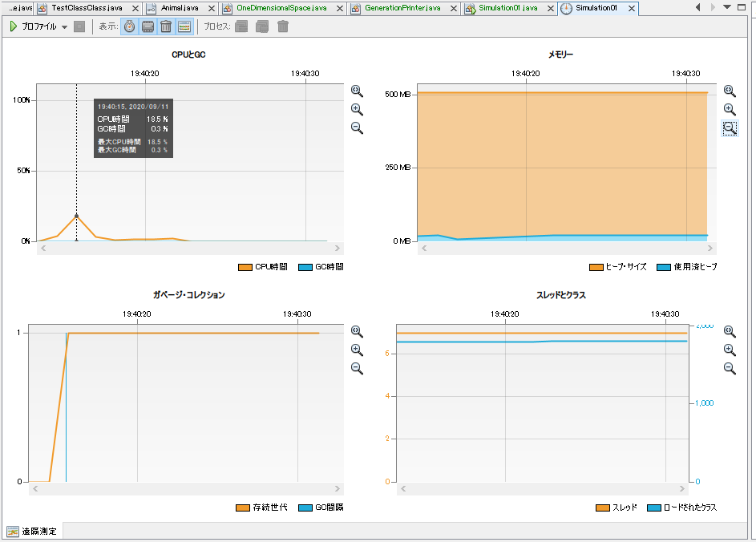Select the 遠隔測定 tab at the bottom
The width and height of the screenshot is (756, 542).
[x=32, y=531]
